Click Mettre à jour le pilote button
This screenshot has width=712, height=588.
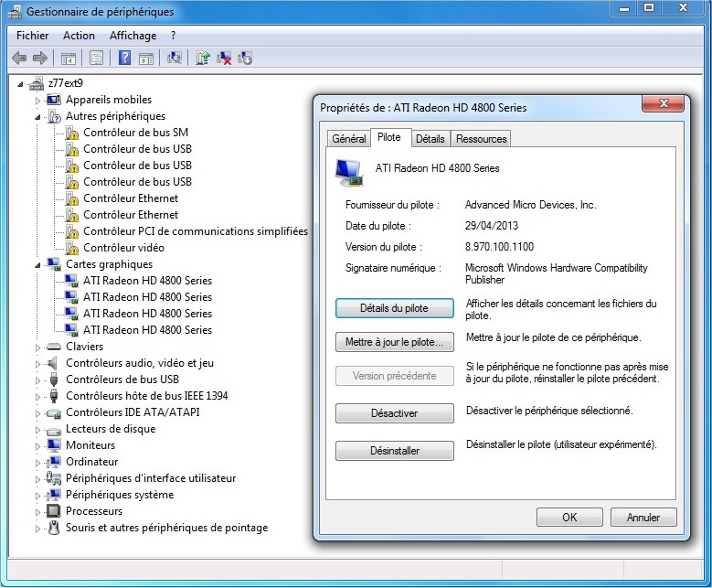(x=394, y=342)
